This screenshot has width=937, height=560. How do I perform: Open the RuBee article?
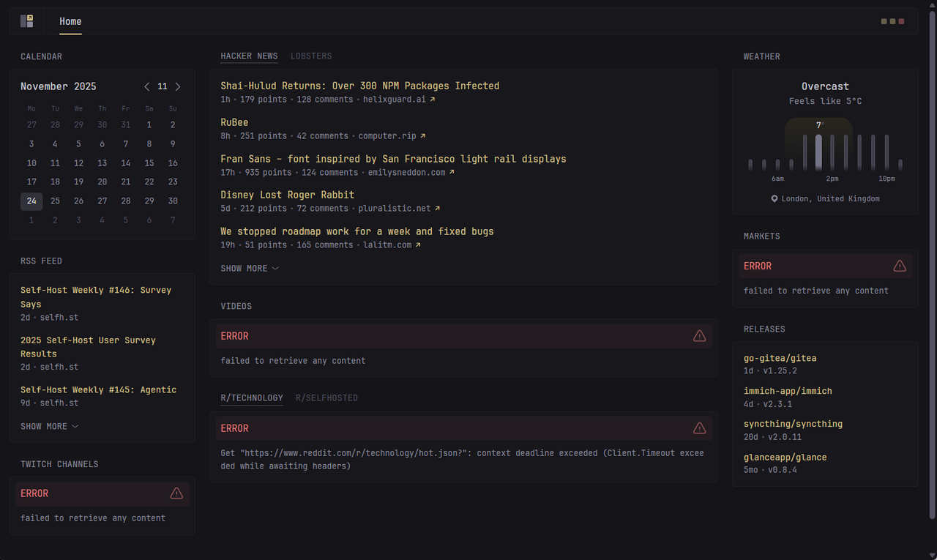click(234, 122)
